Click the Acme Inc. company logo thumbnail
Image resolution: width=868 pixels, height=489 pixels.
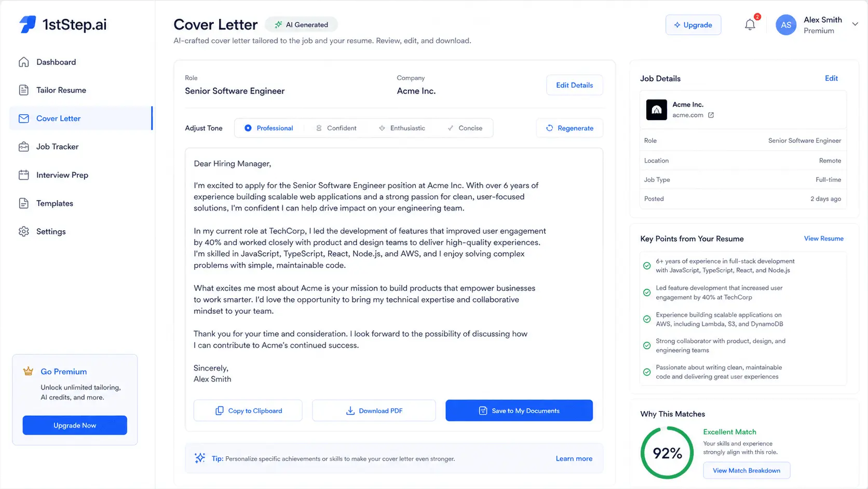click(x=656, y=110)
